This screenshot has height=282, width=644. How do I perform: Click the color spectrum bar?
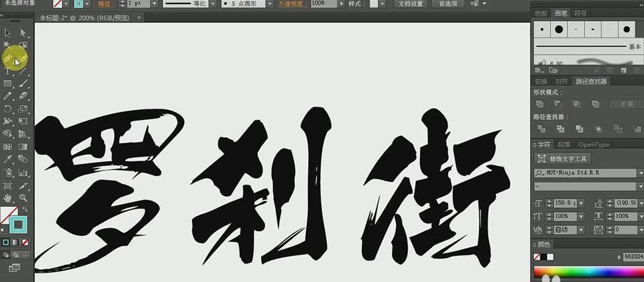[587, 273]
